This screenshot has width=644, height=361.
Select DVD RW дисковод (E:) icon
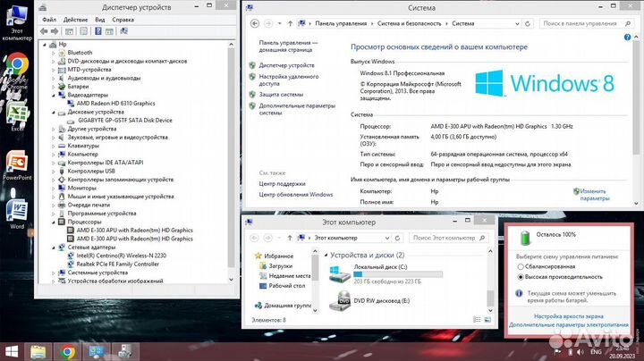coord(340,301)
